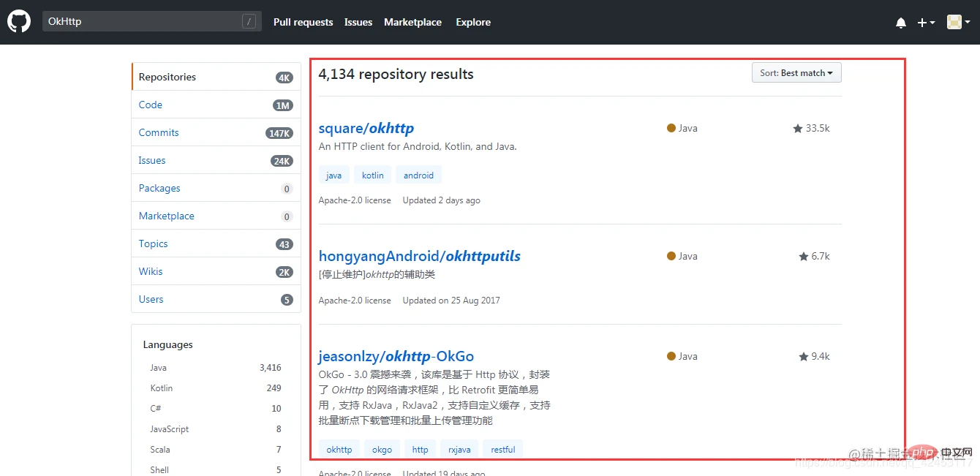Click the star count for hongyangAndroid/okhttputils
The height and width of the screenshot is (476, 980).
[x=820, y=257]
